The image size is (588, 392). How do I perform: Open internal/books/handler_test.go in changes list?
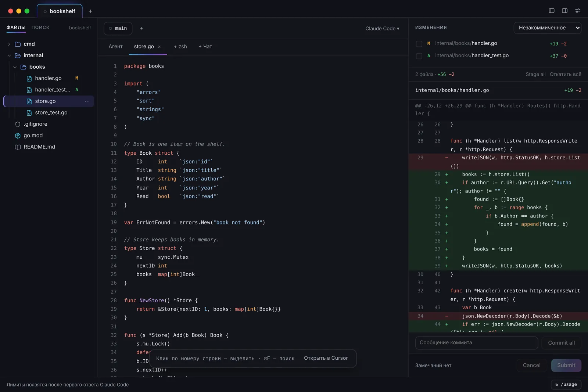[x=472, y=56]
